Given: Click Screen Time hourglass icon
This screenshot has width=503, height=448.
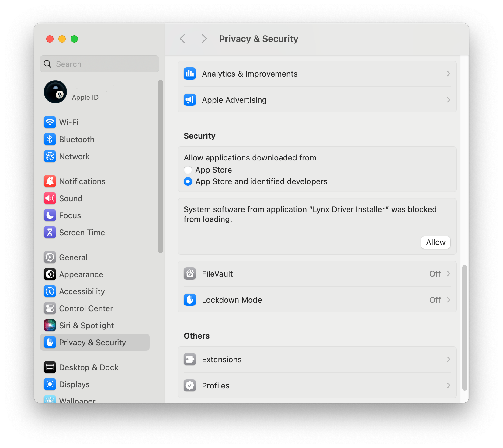Looking at the screenshot, I should click(x=50, y=233).
